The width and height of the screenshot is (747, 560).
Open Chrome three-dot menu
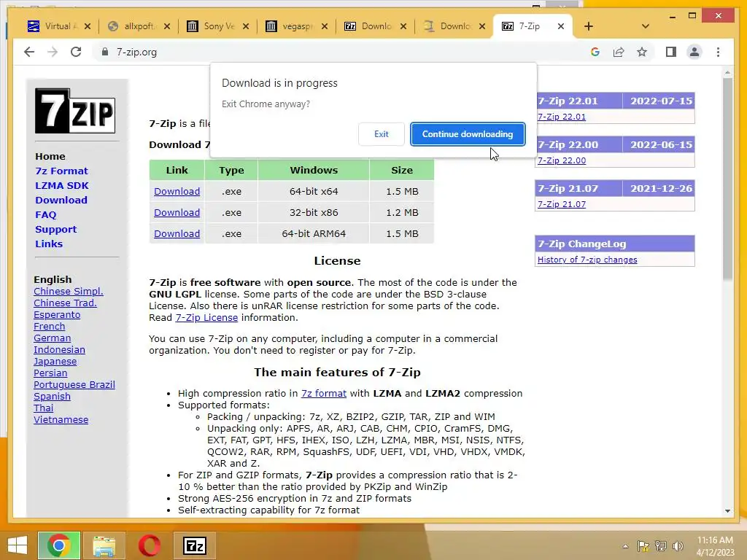click(x=718, y=52)
